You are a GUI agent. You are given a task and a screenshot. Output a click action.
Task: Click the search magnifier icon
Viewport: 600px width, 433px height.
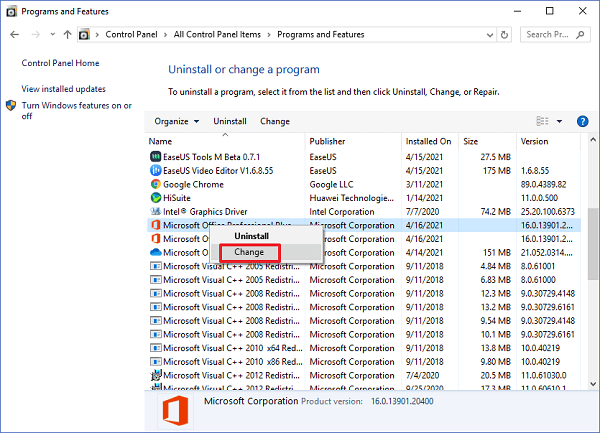[580, 35]
